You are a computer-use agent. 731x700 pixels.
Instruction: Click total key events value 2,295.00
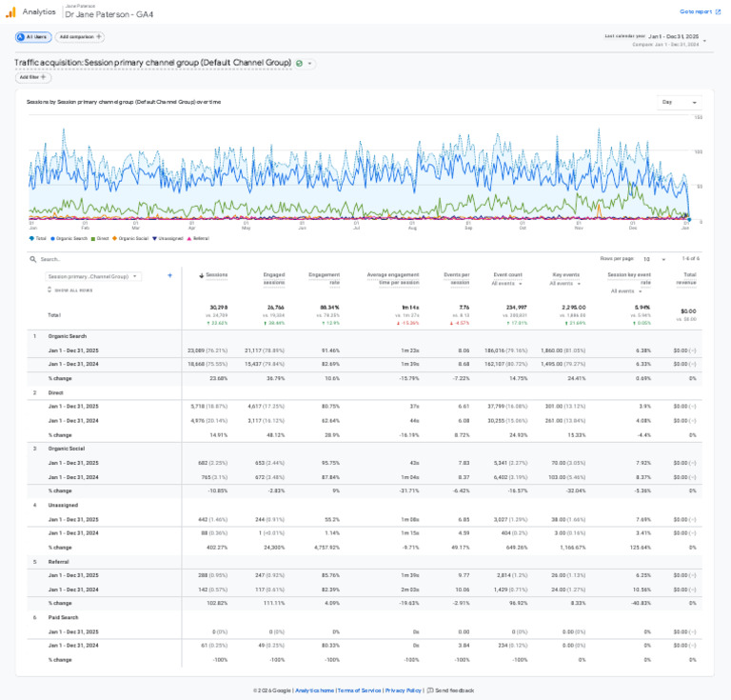[573, 308]
